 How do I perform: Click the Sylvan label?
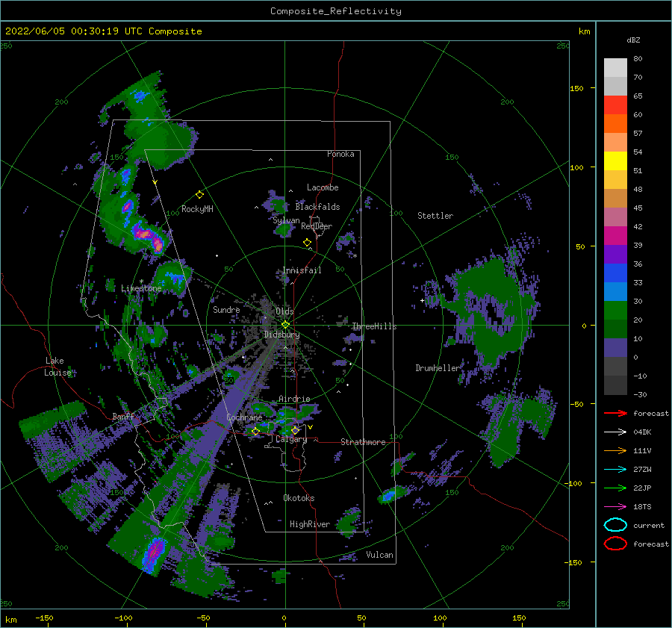286,220
